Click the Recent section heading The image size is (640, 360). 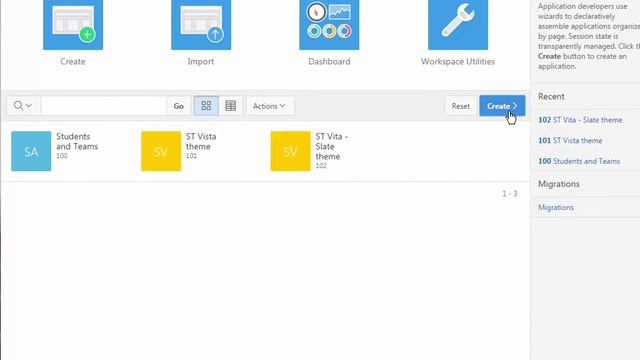[x=551, y=97]
